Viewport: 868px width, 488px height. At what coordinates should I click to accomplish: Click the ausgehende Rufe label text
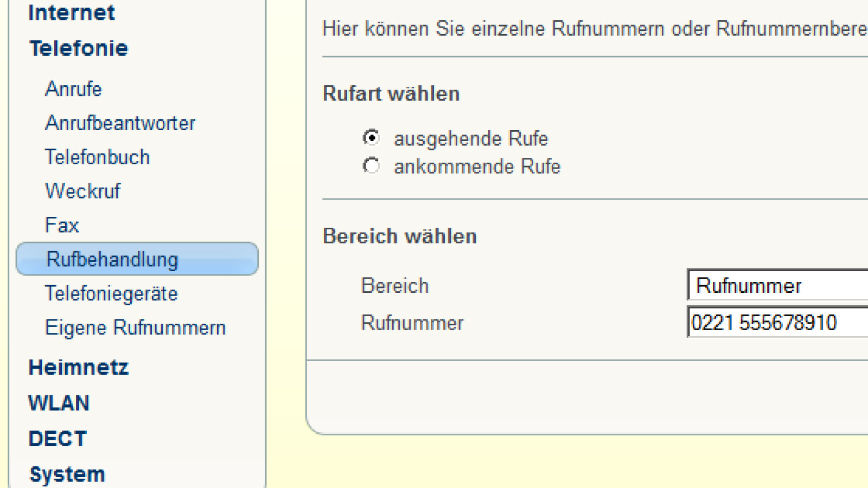471,139
